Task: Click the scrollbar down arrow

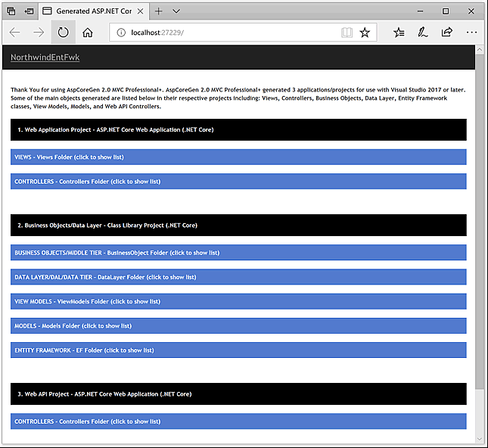Action: pos(480,439)
